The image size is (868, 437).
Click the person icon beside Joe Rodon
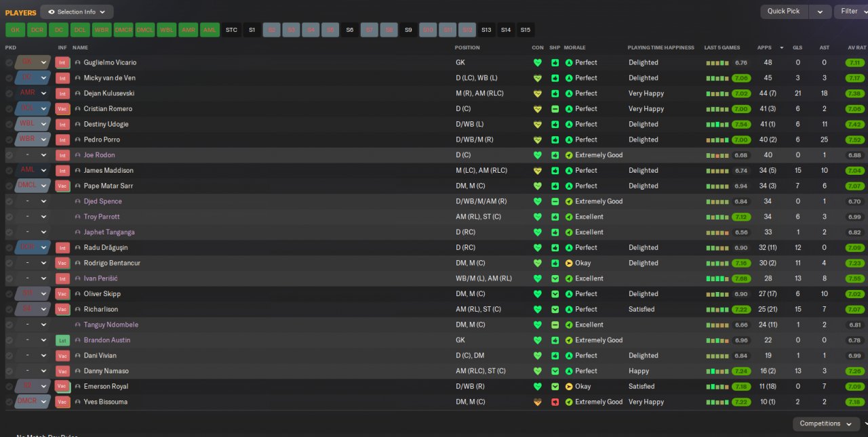tap(77, 155)
